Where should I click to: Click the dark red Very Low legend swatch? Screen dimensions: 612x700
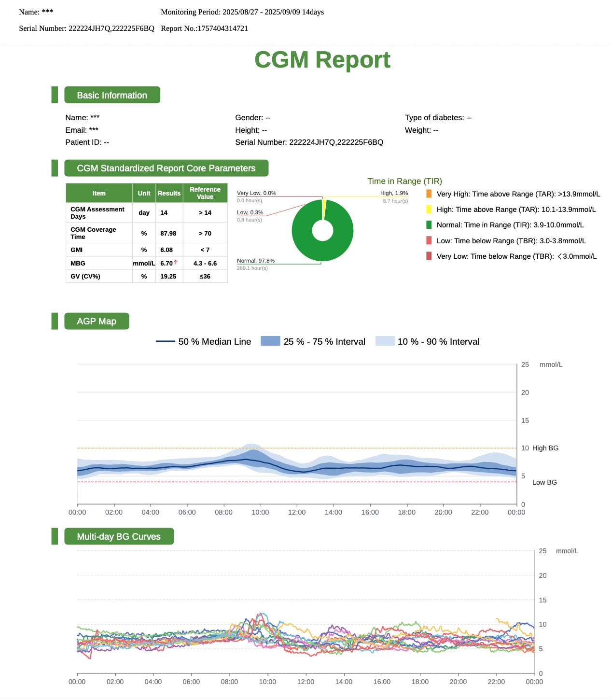429,256
